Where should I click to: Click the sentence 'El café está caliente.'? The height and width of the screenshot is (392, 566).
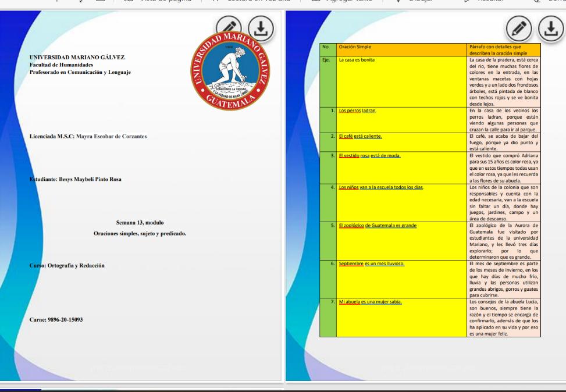coord(360,136)
